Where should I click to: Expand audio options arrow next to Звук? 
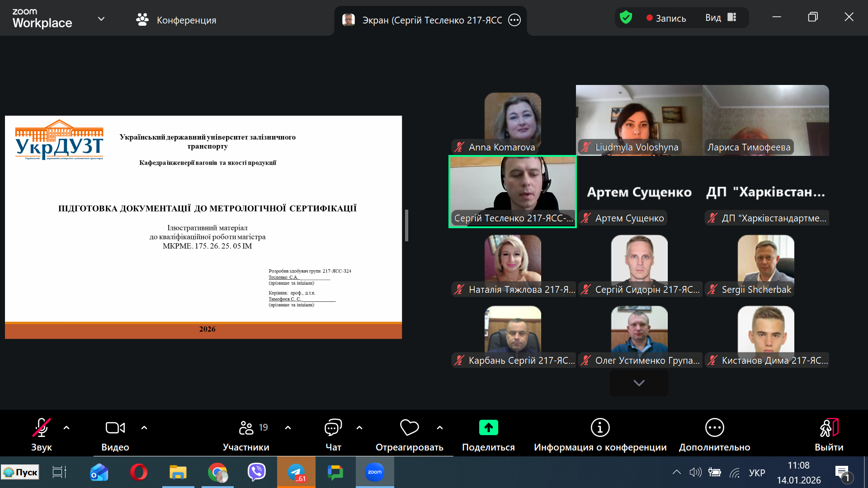point(66,427)
